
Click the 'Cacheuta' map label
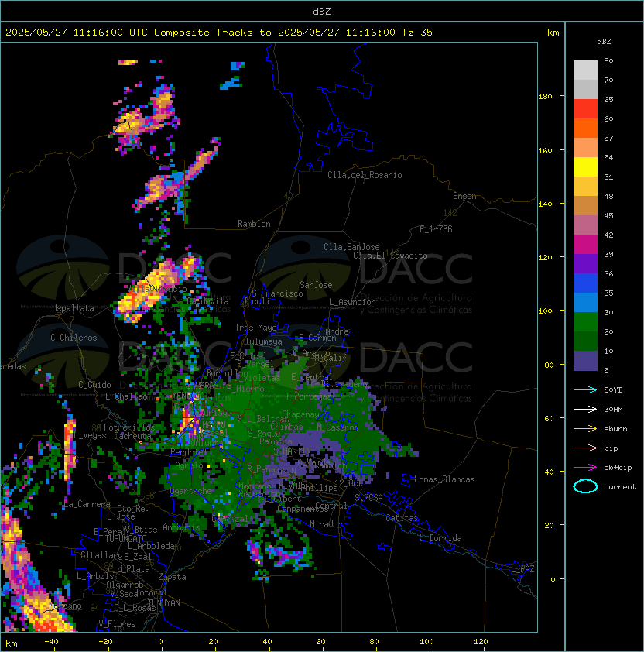(x=132, y=436)
